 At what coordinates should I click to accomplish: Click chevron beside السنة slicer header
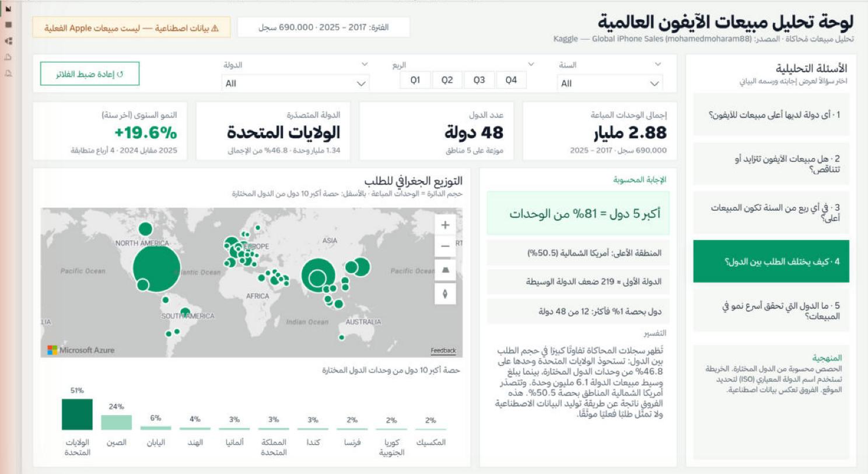click(659, 64)
